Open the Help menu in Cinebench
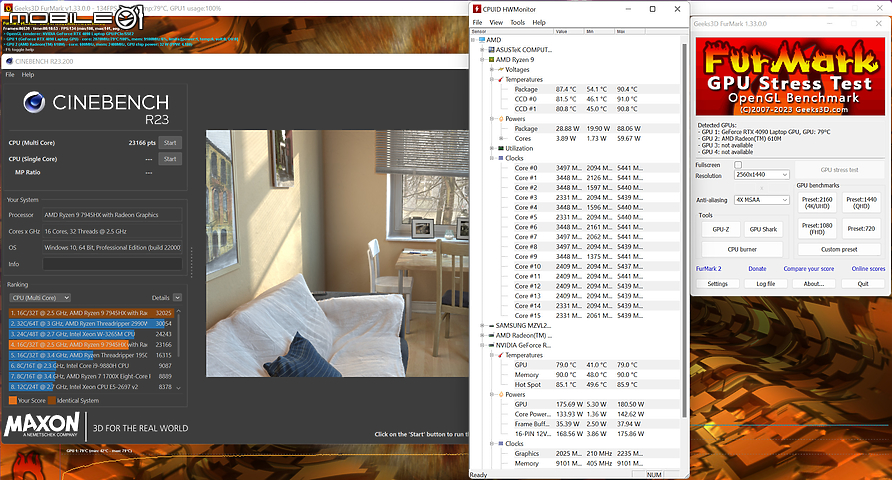Viewport: 892px width, 480px height. (x=28, y=75)
